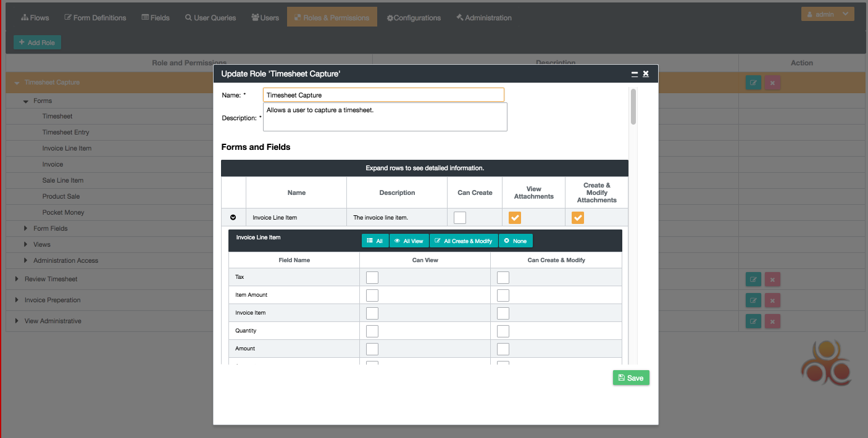
Task: Collapse the Forms tree node
Action: pos(26,101)
